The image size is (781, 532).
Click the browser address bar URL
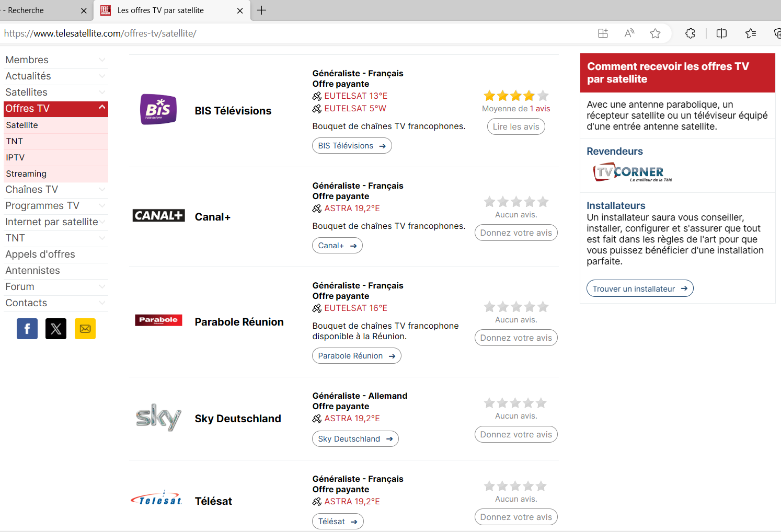click(x=100, y=33)
